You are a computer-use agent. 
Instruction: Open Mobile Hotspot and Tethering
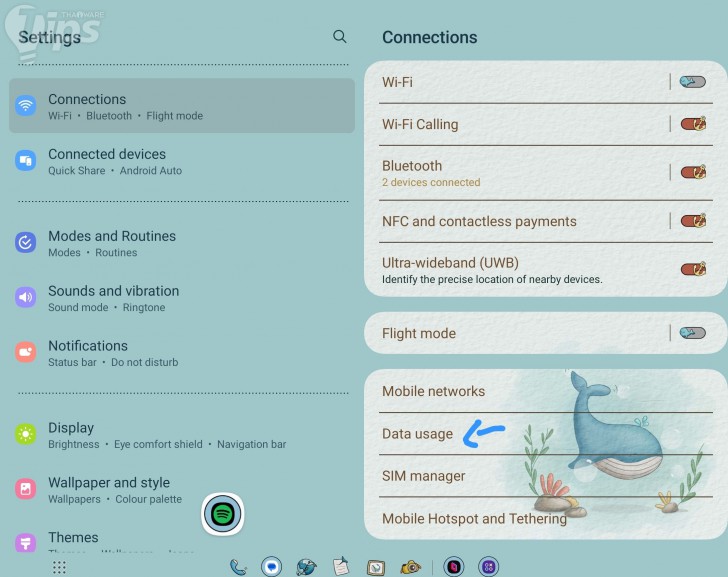coord(546,518)
